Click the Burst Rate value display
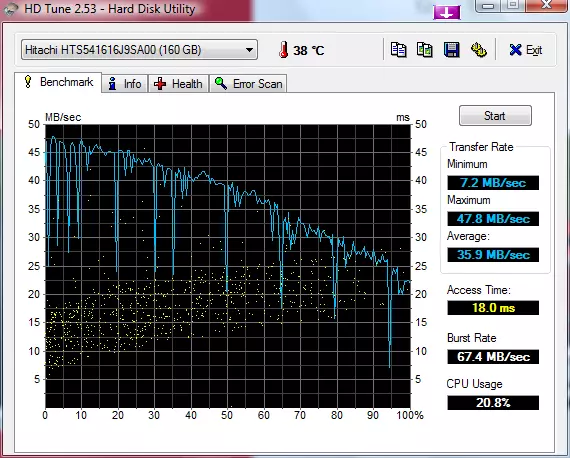Screen dimensions: 570x458 [493, 357]
